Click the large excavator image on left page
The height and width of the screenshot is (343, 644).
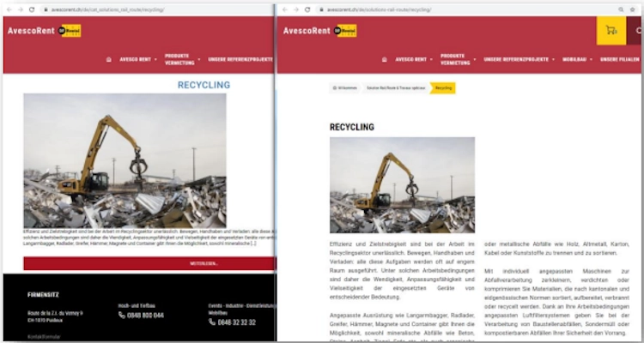125,160
